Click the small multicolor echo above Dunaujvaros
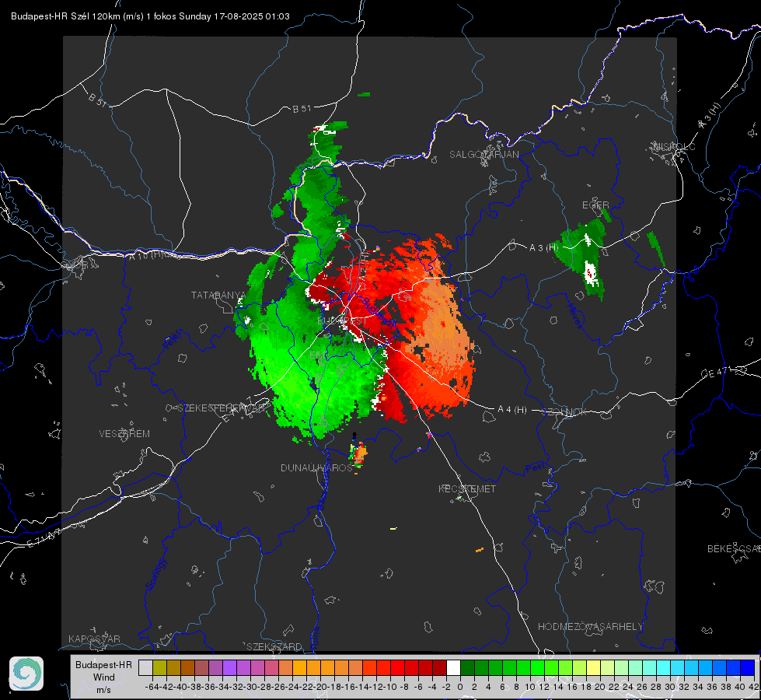 (x=358, y=453)
